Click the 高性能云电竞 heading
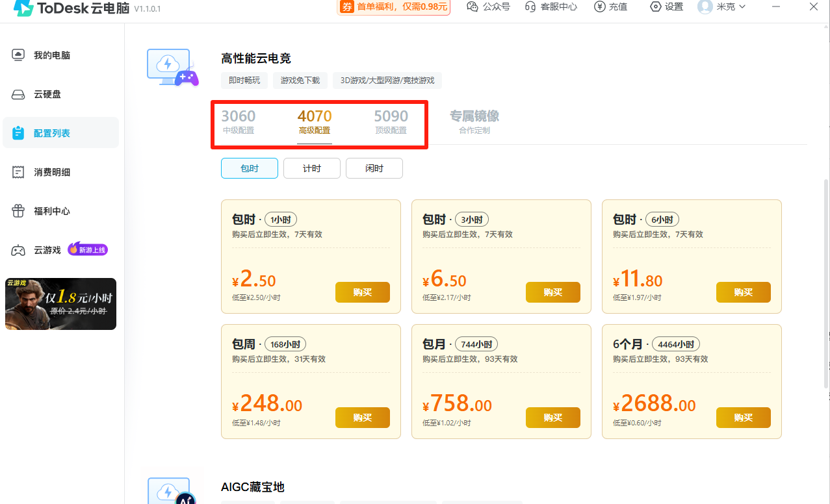Viewport: 830px width, 504px height. click(256, 58)
